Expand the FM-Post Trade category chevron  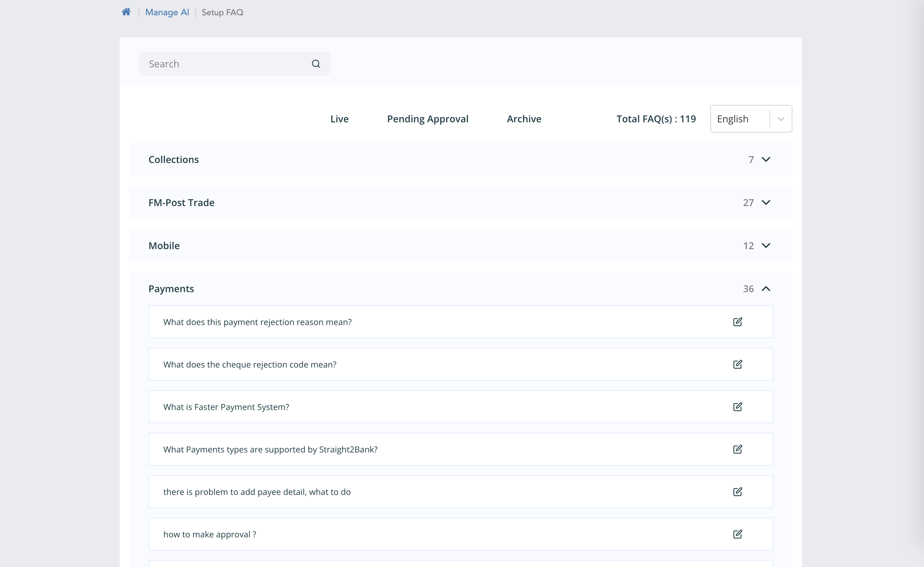[766, 202]
